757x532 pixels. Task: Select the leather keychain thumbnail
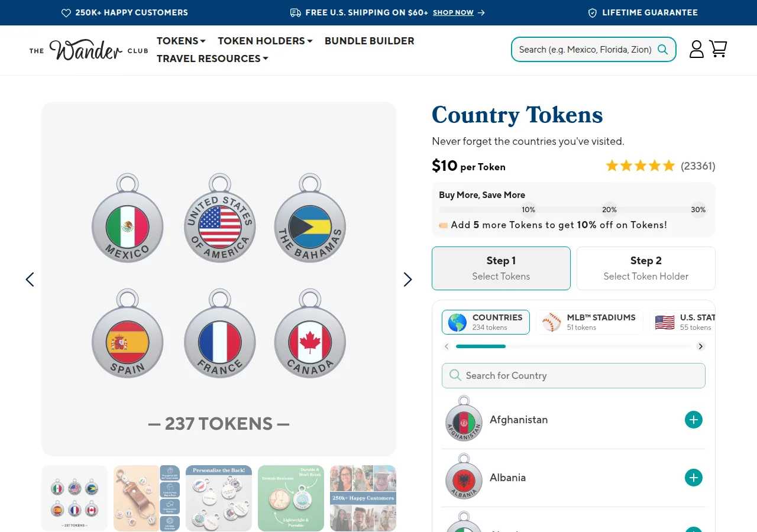pyautogui.click(x=147, y=498)
